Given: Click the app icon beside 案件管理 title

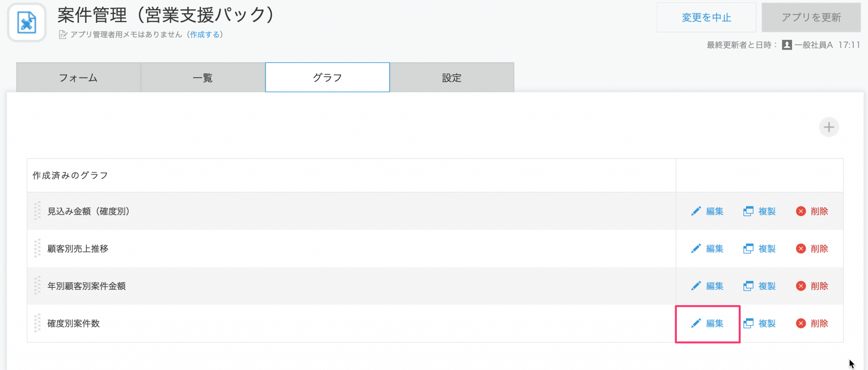Looking at the screenshot, I should pos(27,22).
